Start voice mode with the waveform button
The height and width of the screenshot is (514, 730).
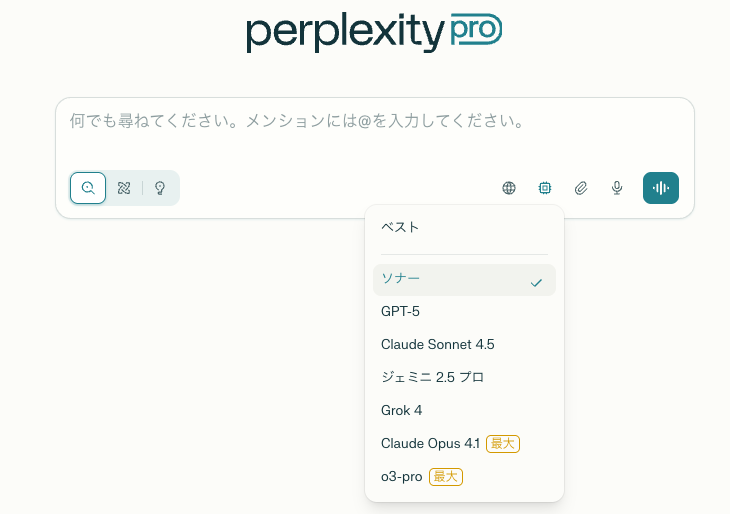tap(661, 188)
